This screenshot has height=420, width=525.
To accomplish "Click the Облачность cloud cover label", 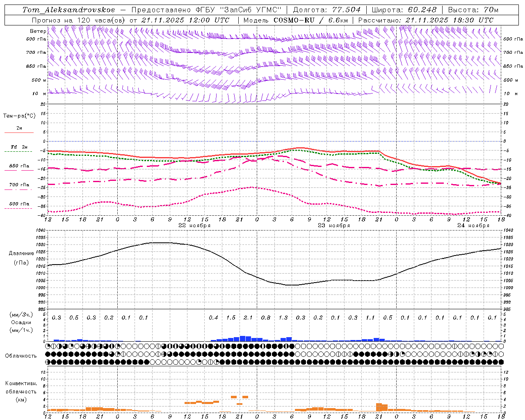I will (21, 356).
